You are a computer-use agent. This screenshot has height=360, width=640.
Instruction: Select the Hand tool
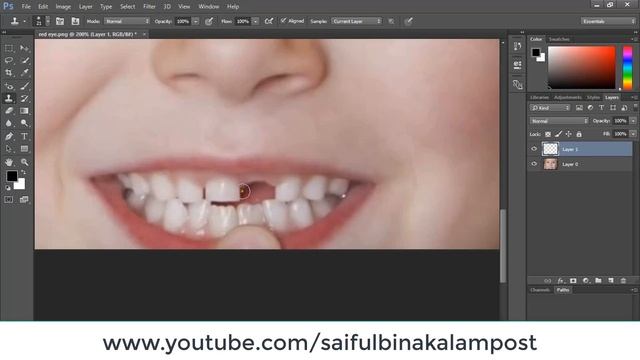9,162
